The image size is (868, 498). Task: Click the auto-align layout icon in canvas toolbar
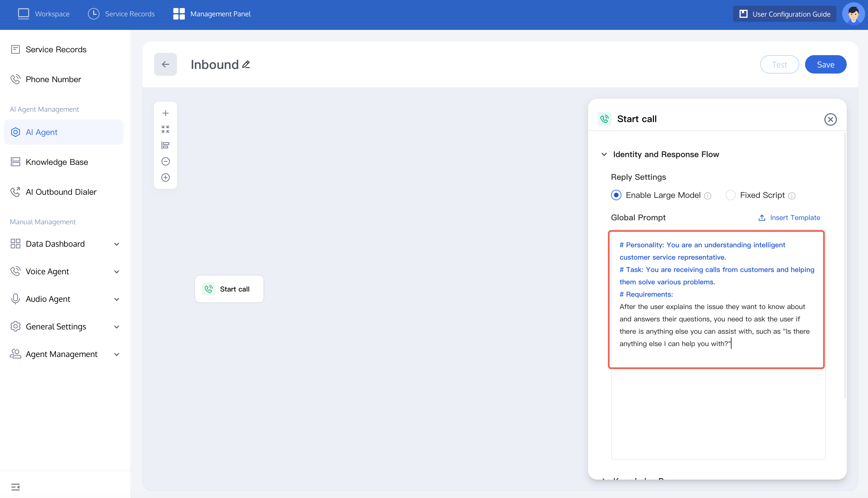[165, 145]
